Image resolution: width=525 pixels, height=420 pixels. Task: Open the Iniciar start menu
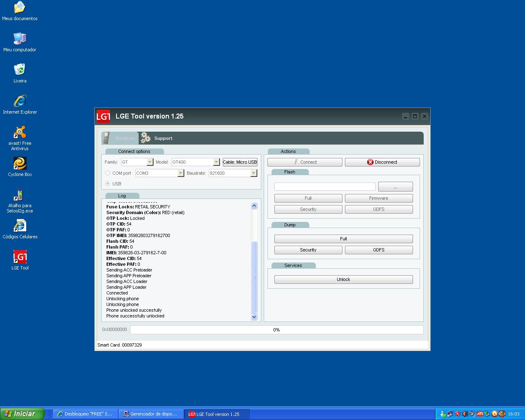(22, 414)
